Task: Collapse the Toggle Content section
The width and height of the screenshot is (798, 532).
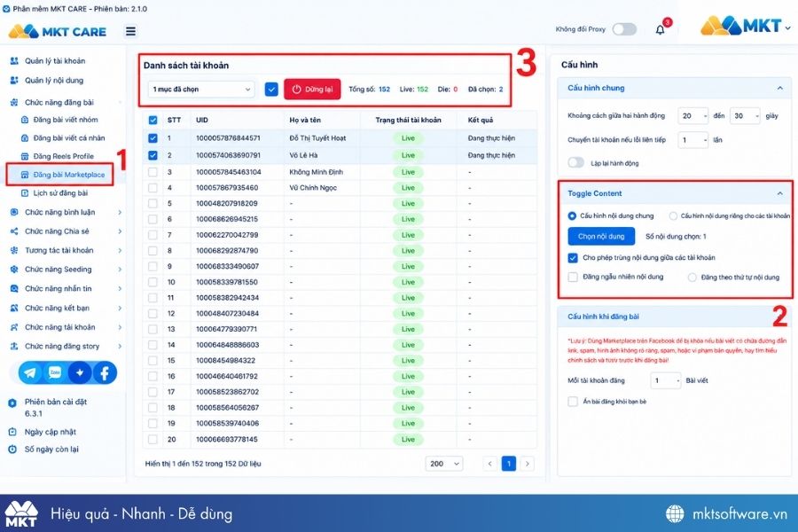Action: (x=779, y=193)
